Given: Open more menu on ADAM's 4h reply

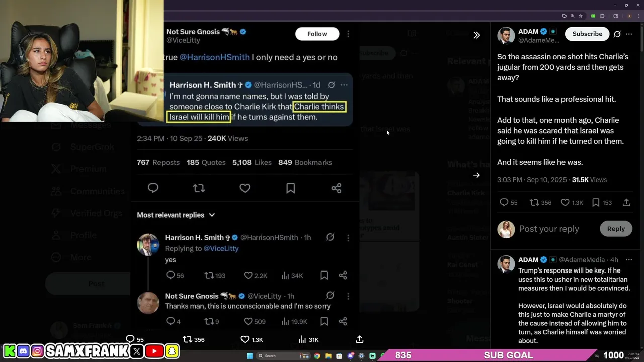Looking at the screenshot, I should [x=629, y=260].
